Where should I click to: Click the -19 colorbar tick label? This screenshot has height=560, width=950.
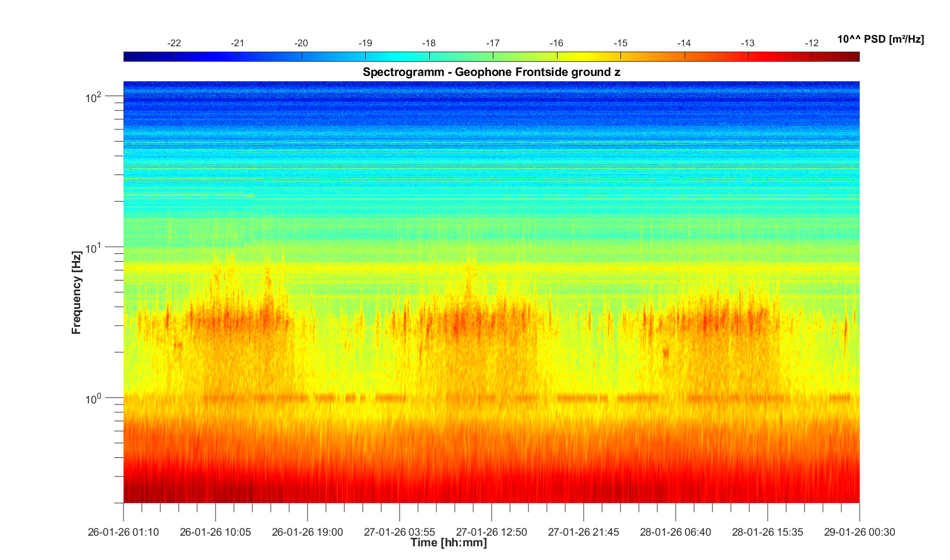click(x=365, y=43)
